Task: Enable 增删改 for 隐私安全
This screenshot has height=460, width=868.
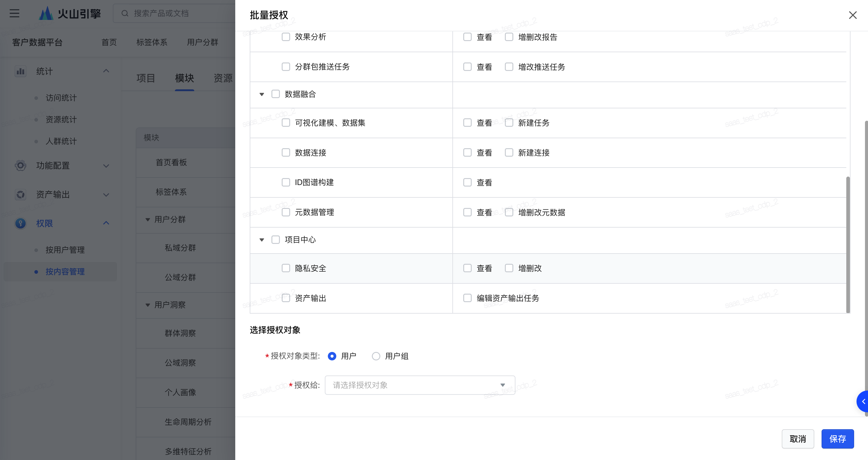Action: point(509,268)
